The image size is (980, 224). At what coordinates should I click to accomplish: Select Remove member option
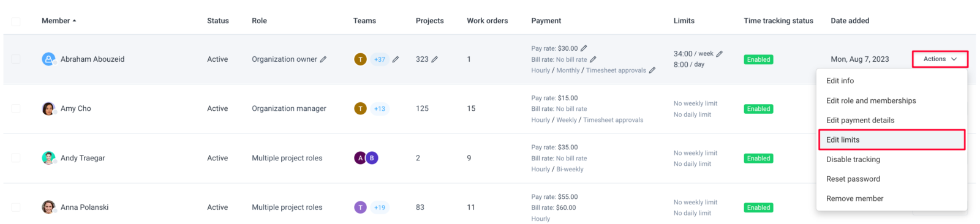pos(892,198)
